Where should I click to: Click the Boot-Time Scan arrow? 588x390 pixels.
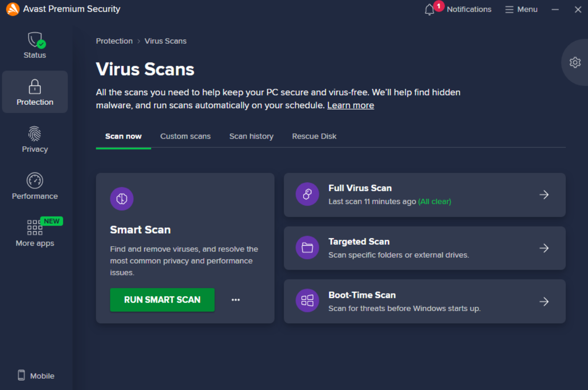coord(544,301)
